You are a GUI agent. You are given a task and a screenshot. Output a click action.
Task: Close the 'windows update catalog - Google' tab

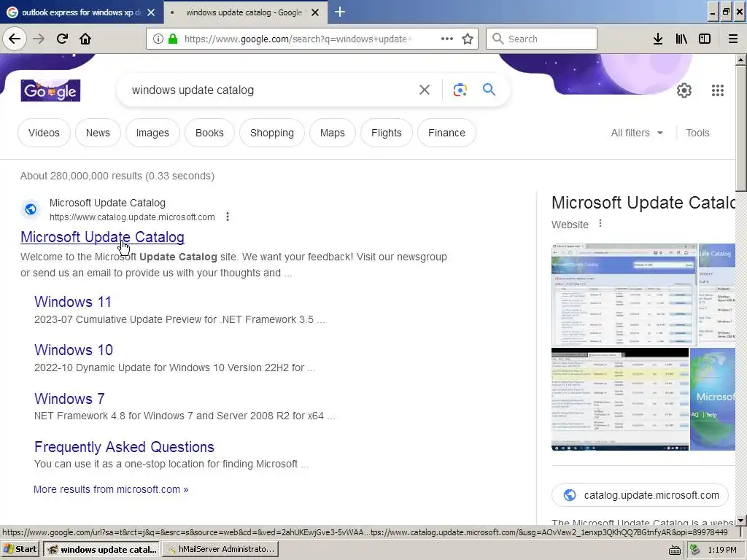(315, 12)
